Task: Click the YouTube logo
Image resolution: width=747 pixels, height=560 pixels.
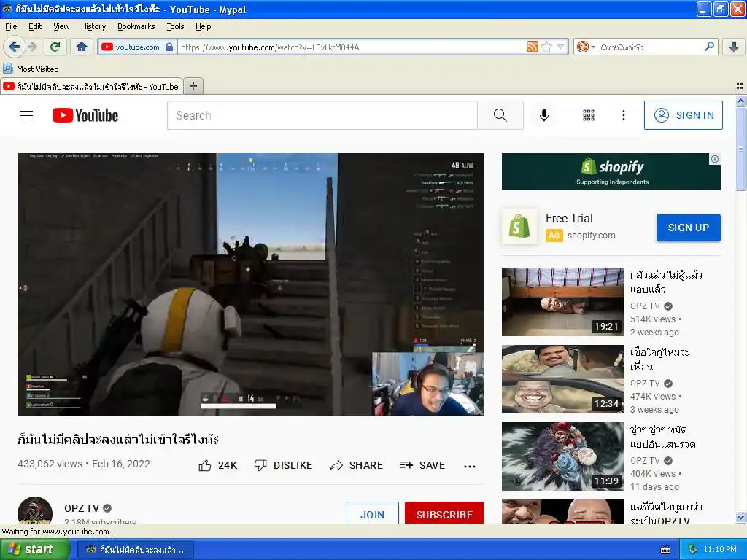Action: [85, 115]
